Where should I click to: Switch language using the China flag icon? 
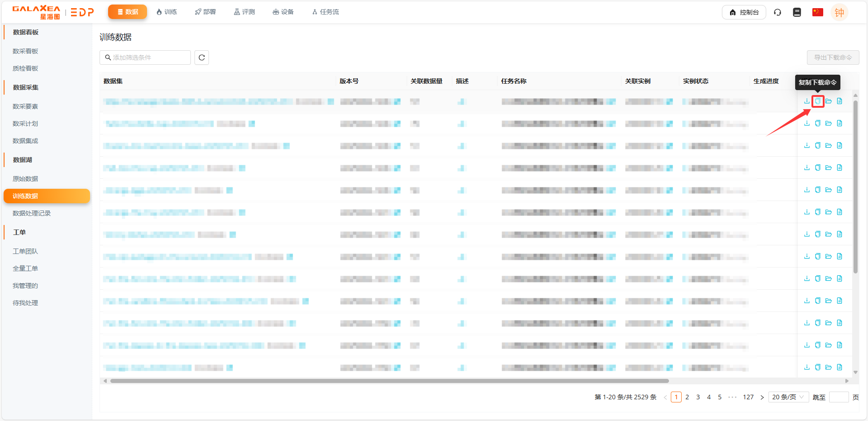tap(817, 12)
